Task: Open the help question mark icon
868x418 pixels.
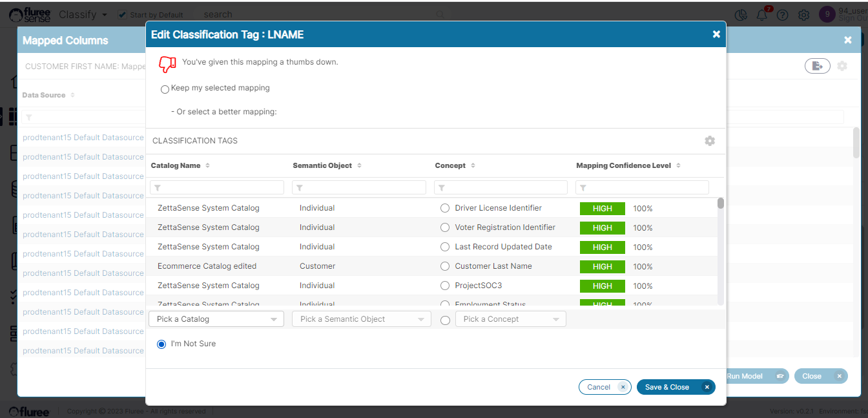Action: [x=782, y=15]
